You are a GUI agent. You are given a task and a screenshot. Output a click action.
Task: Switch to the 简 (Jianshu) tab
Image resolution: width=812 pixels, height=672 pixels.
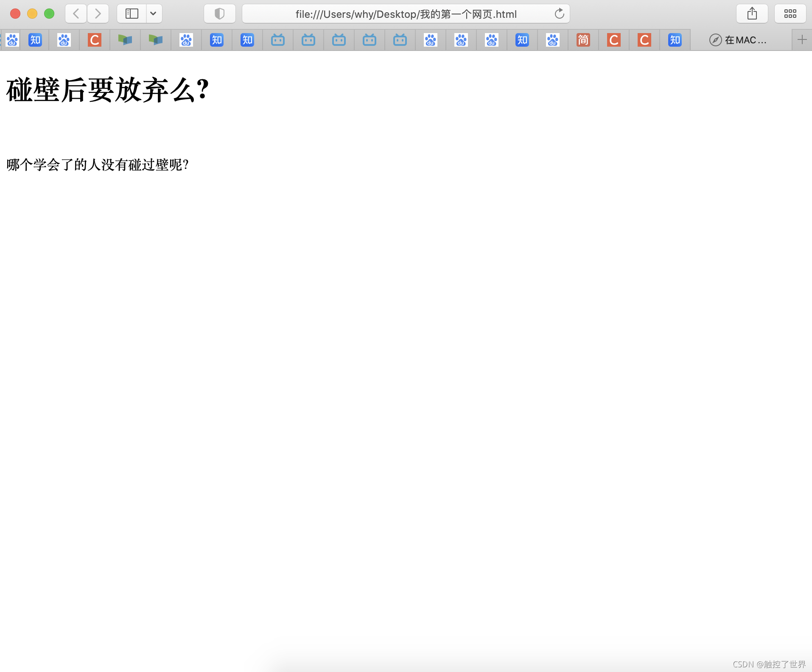click(583, 40)
